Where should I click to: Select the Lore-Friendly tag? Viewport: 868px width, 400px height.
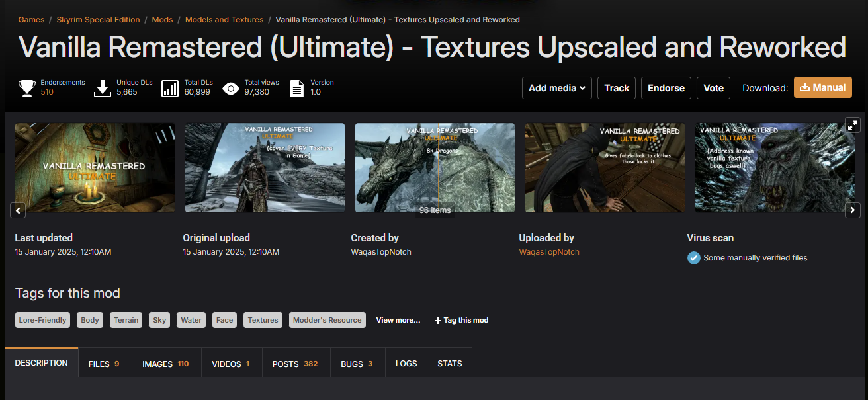pyautogui.click(x=43, y=320)
